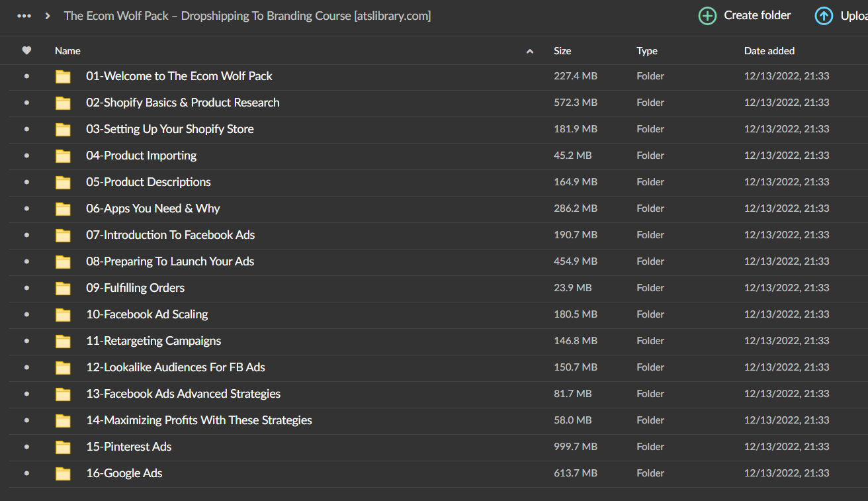The width and height of the screenshot is (868, 501).
Task: Toggle favourite dot for 15-Pinterest Ads
Action: 26,447
